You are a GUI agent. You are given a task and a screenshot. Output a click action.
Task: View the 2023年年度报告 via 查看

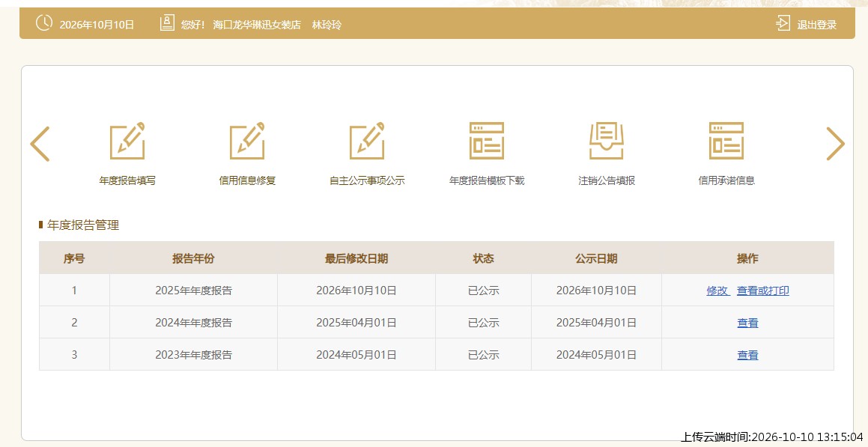click(747, 355)
